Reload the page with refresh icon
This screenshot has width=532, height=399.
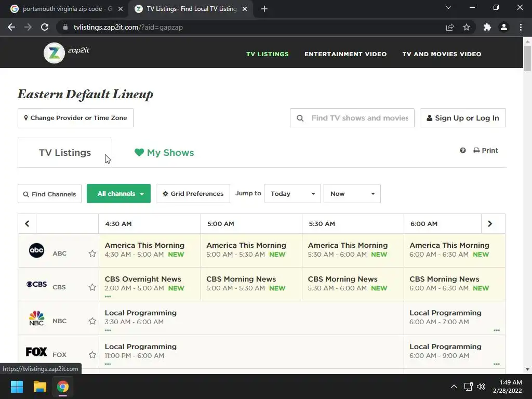[45, 27]
